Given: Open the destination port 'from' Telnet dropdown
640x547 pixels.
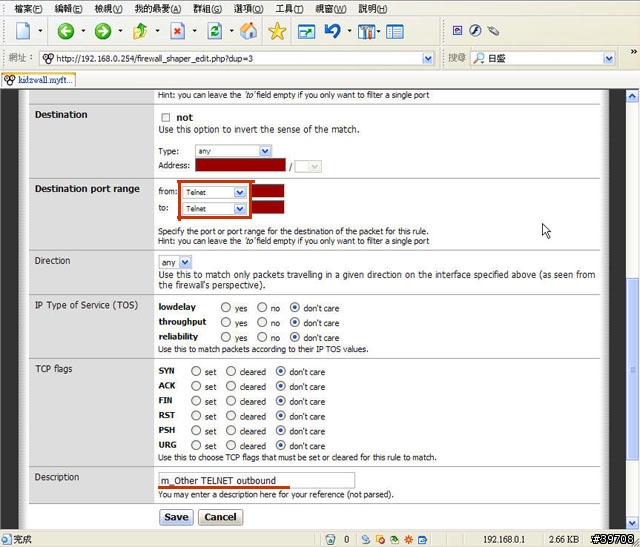Looking at the screenshot, I should tap(214, 192).
